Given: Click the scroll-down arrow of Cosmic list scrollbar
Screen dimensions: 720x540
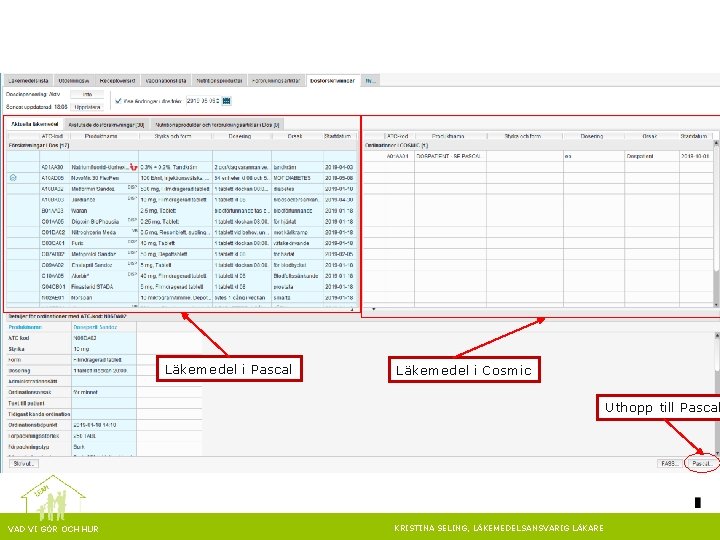Looking at the screenshot, I should click(x=716, y=304).
